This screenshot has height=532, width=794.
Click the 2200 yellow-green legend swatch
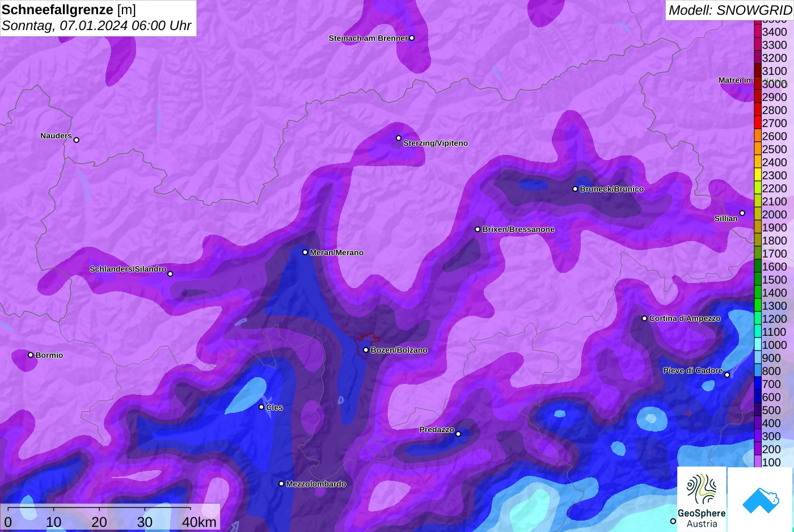(758, 188)
